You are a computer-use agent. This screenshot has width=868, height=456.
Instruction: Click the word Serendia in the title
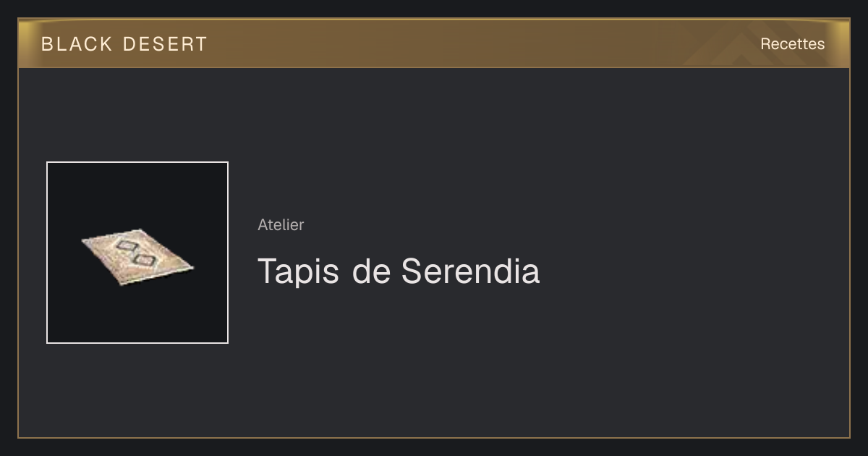click(470, 271)
